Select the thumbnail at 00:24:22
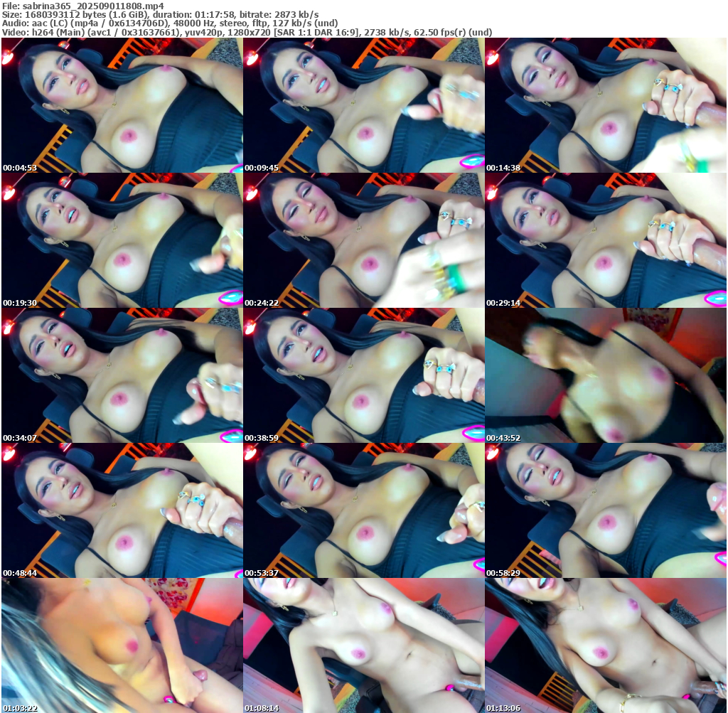 coord(363,240)
